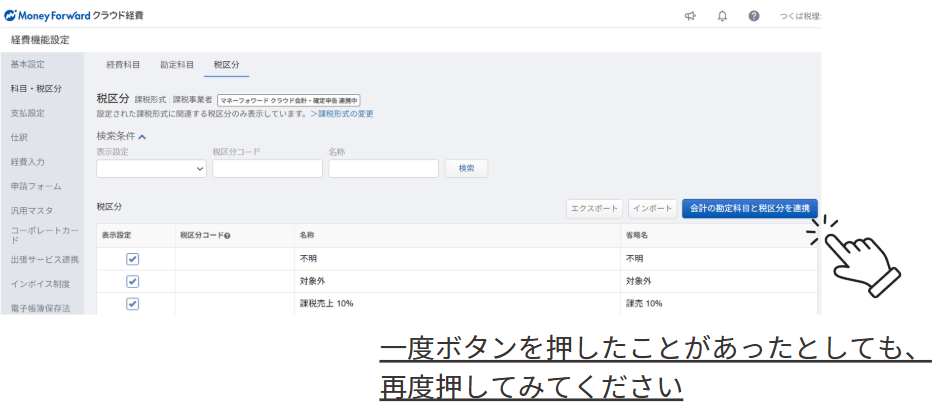This screenshot has height=412, width=937.
Task: Open 科目・税区分 in the sidebar
Action: tap(36, 88)
